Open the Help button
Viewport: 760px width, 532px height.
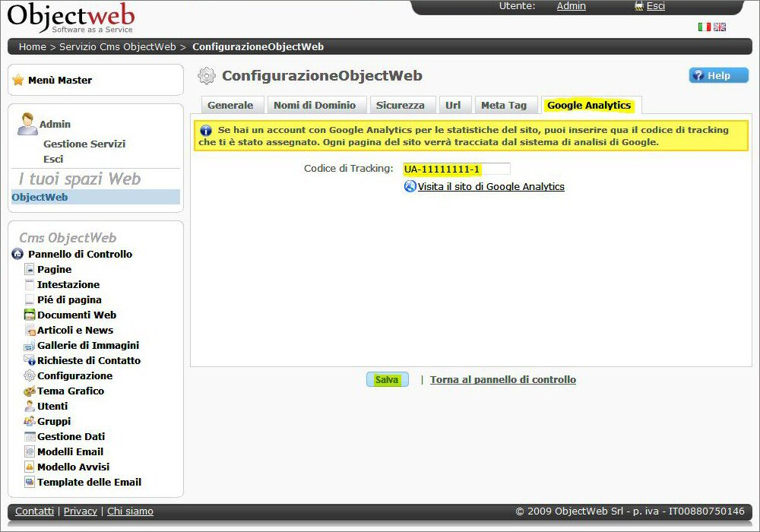point(718,75)
